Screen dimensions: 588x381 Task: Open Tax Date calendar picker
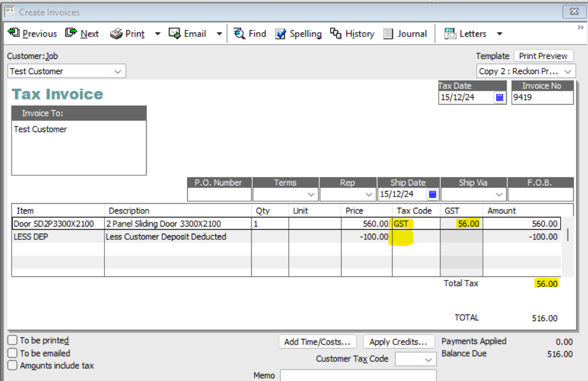pyautogui.click(x=500, y=98)
